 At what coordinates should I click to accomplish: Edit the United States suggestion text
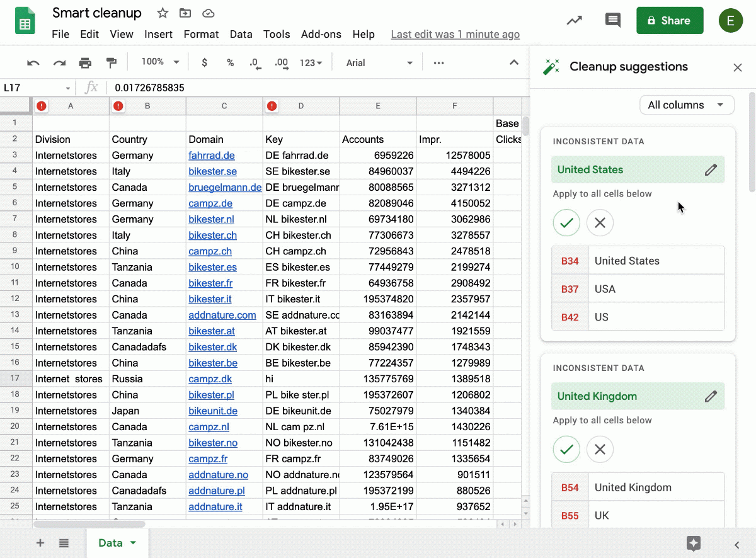711,169
